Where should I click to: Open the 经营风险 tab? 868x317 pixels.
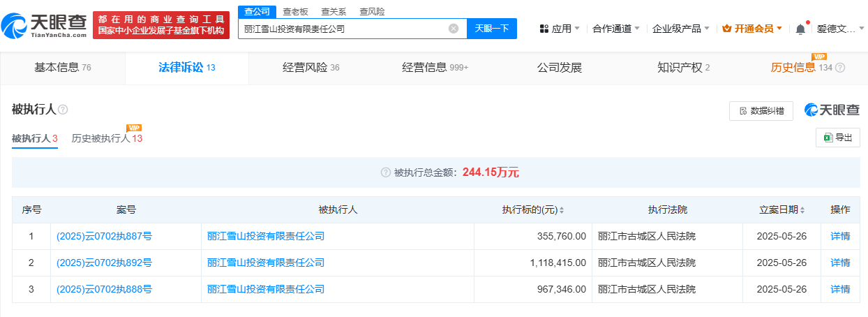pos(310,68)
